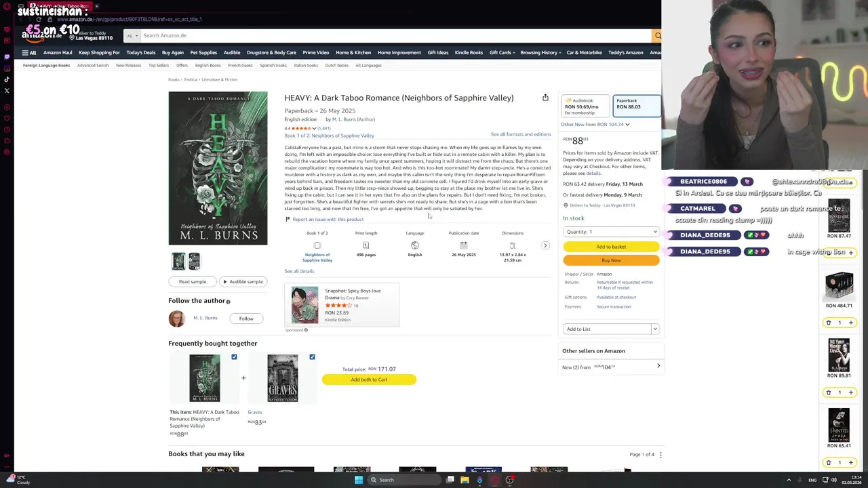
Task: Open See all formats and editions link
Action: 521,134
